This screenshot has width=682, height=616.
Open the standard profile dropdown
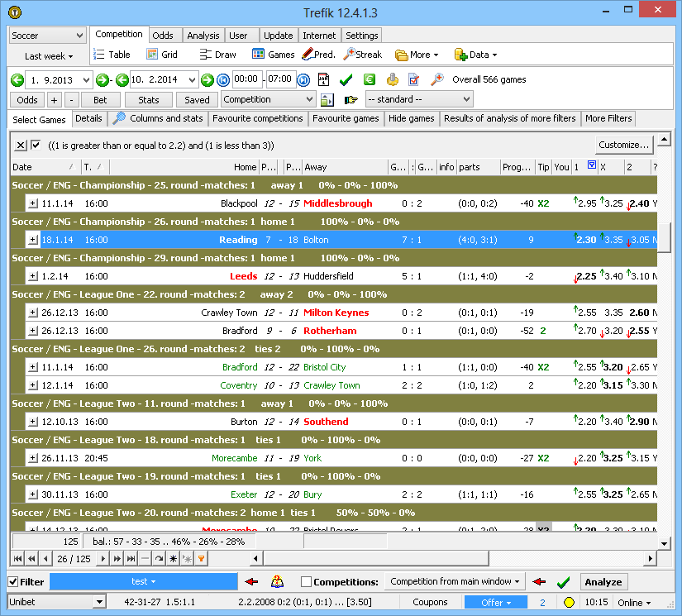tap(418, 99)
